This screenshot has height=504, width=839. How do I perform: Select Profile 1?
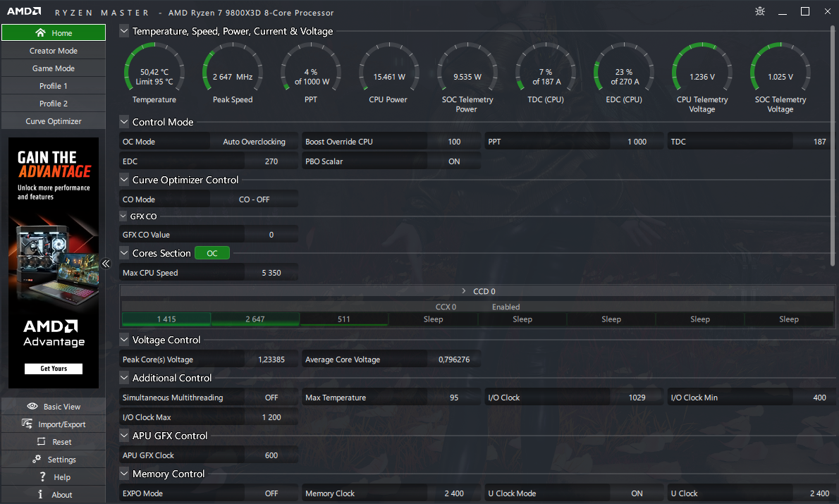(x=54, y=85)
